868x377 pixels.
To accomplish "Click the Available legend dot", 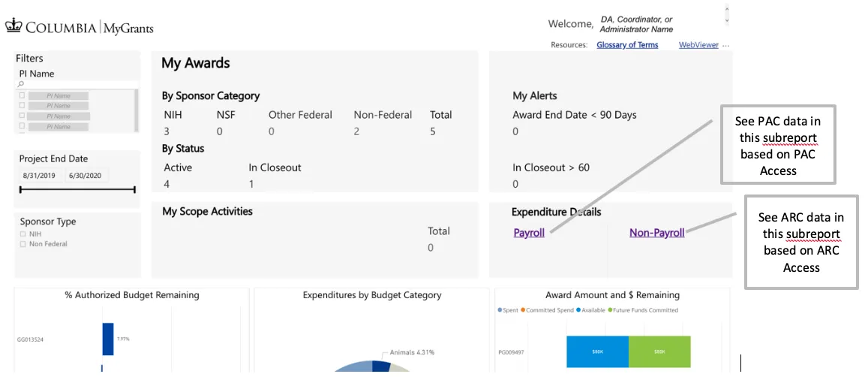I will click(578, 310).
